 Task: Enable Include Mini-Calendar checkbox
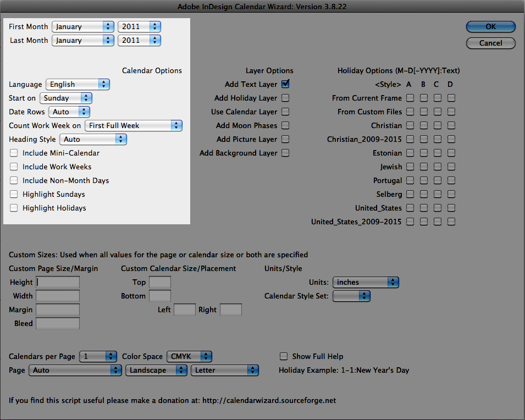pyautogui.click(x=14, y=153)
